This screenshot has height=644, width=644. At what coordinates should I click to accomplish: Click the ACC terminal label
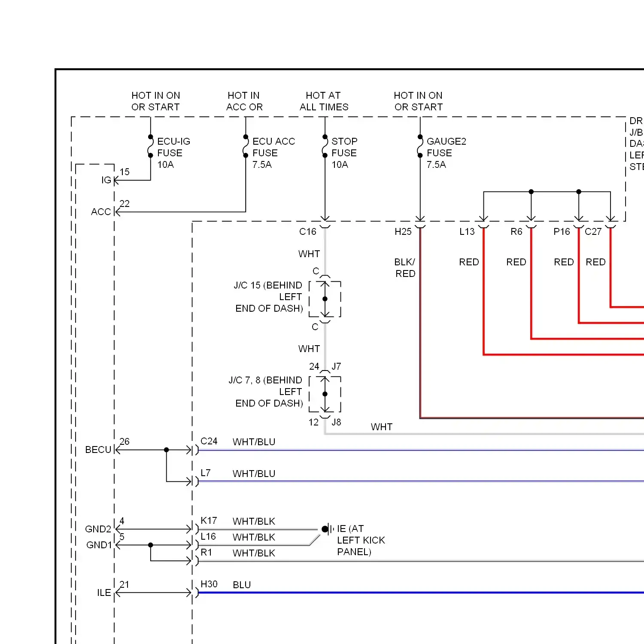pos(101,212)
